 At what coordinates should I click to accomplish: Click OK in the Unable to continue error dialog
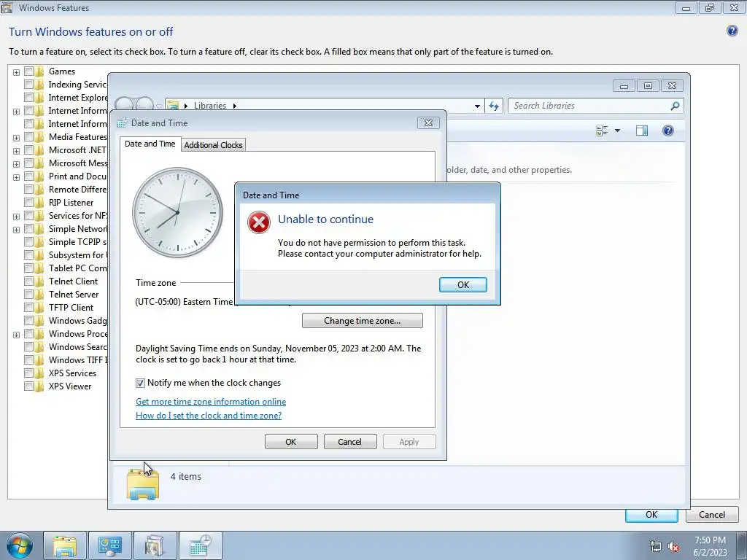click(x=462, y=285)
